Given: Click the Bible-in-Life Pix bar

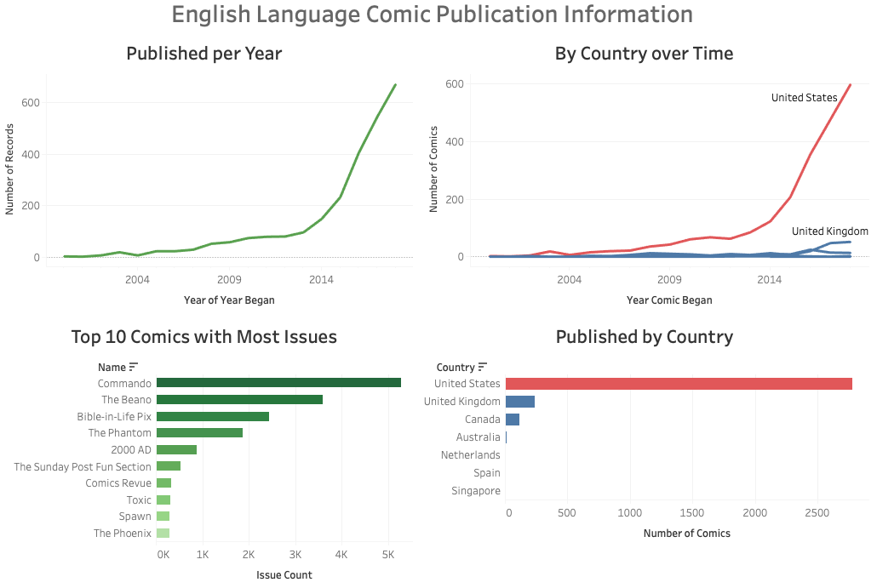Looking at the screenshot, I should pos(213,416).
